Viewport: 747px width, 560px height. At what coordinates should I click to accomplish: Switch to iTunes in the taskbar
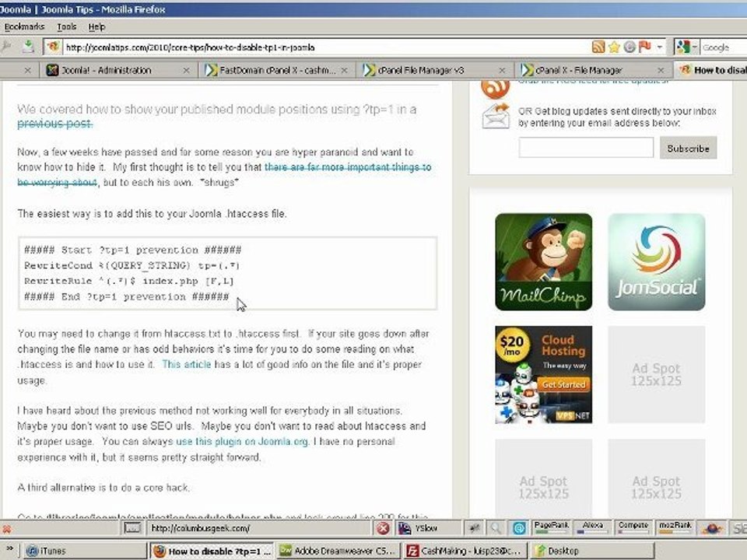85,551
